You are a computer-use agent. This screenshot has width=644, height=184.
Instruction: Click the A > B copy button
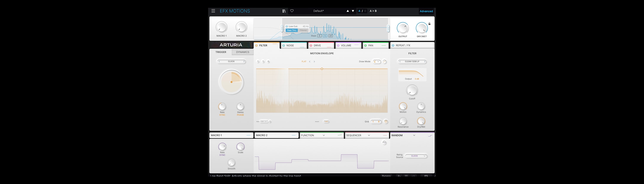pos(373,11)
